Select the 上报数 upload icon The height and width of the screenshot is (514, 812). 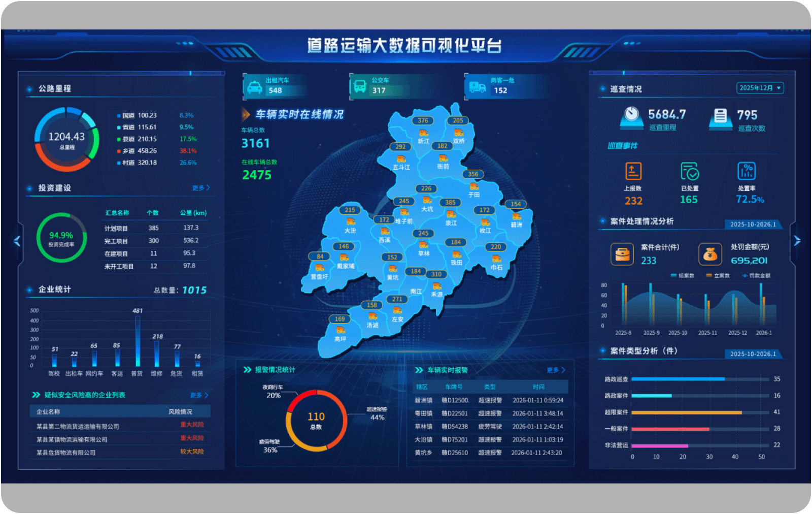(x=633, y=171)
